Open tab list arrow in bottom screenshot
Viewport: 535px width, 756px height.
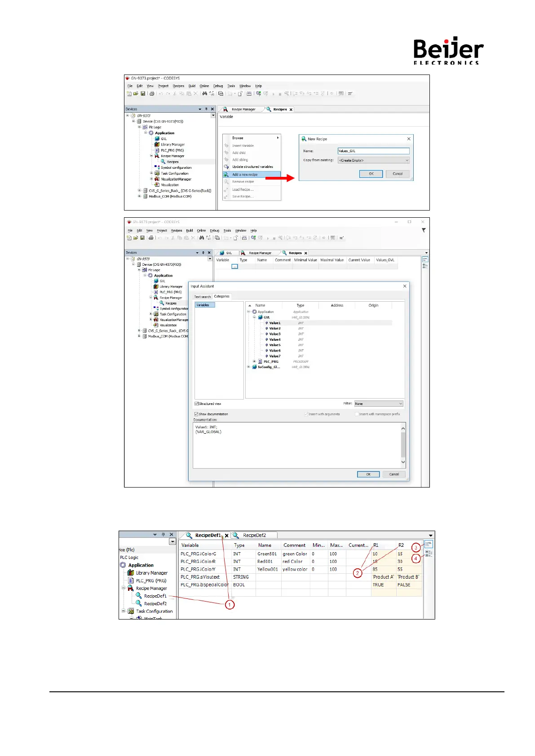pos(430,535)
